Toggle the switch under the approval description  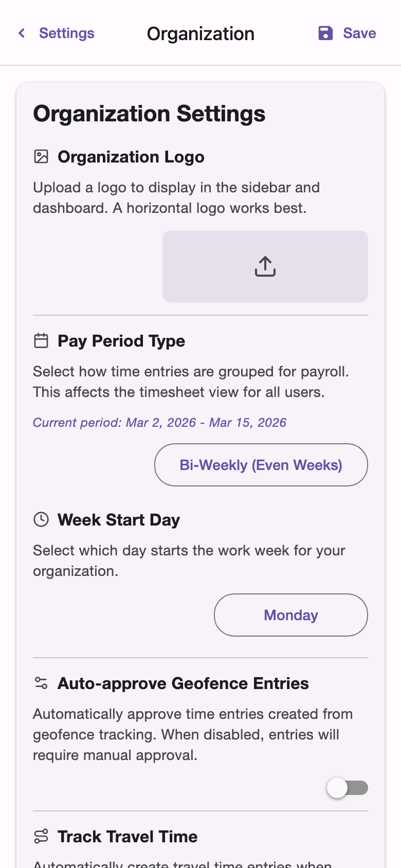pyautogui.click(x=348, y=788)
